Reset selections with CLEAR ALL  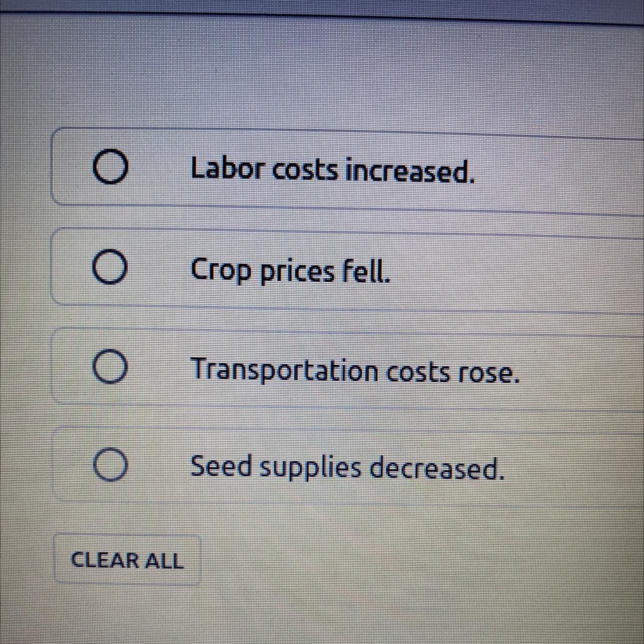(x=127, y=560)
